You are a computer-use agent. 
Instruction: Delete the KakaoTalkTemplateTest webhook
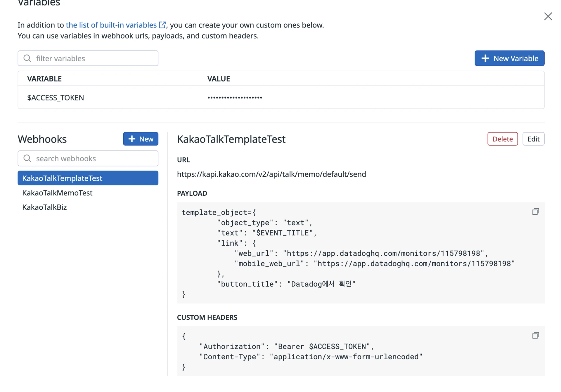point(503,139)
